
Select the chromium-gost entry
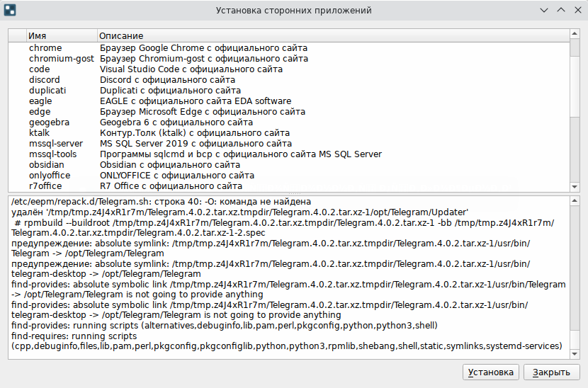pyautogui.click(x=61, y=59)
